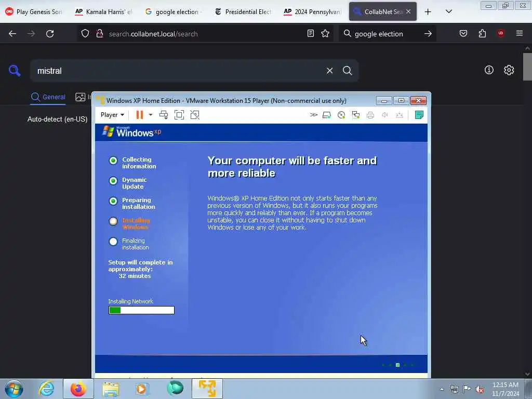Submit the search with the magnifier button
Image resolution: width=532 pixels, height=399 pixels.
tap(347, 71)
